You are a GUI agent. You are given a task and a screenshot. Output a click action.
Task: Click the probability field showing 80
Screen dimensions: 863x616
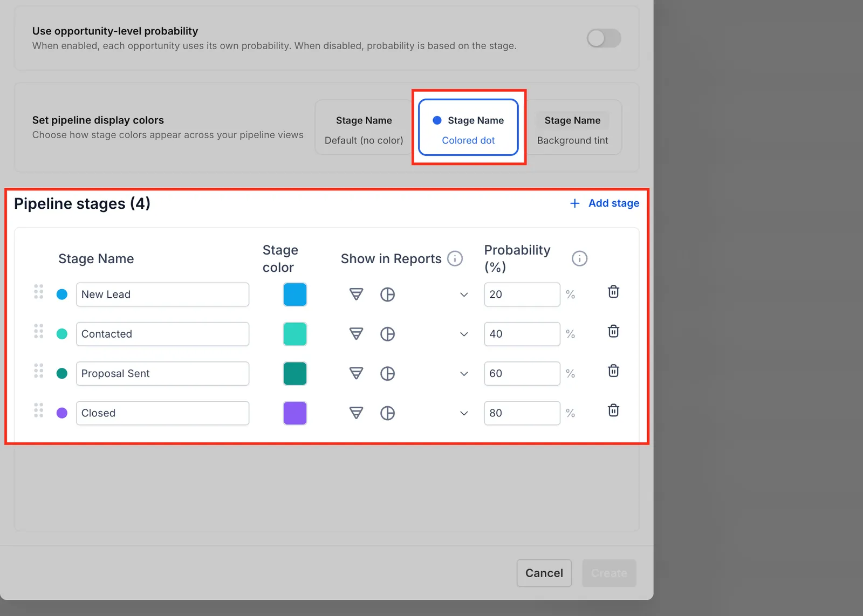(522, 413)
